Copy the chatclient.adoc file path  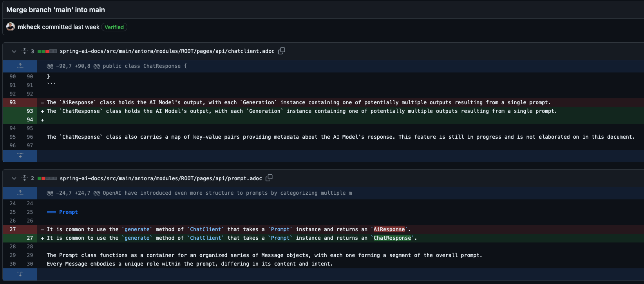pyautogui.click(x=282, y=51)
